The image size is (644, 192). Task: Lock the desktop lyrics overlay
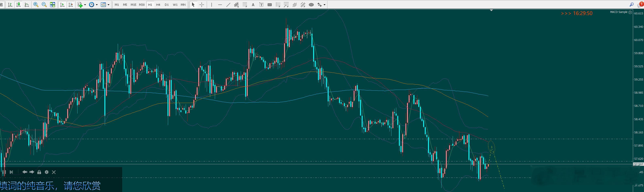pos(39,172)
